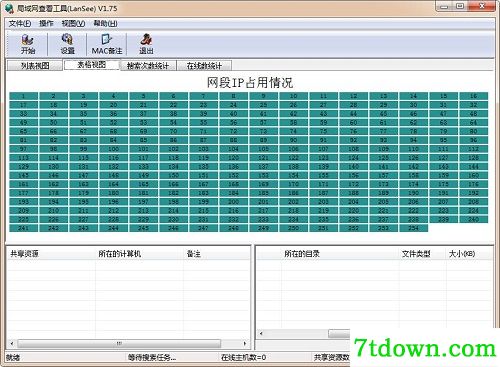Open the 帮助(H) menu
The width and height of the screenshot is (500, 367).
tap(105, 23)
